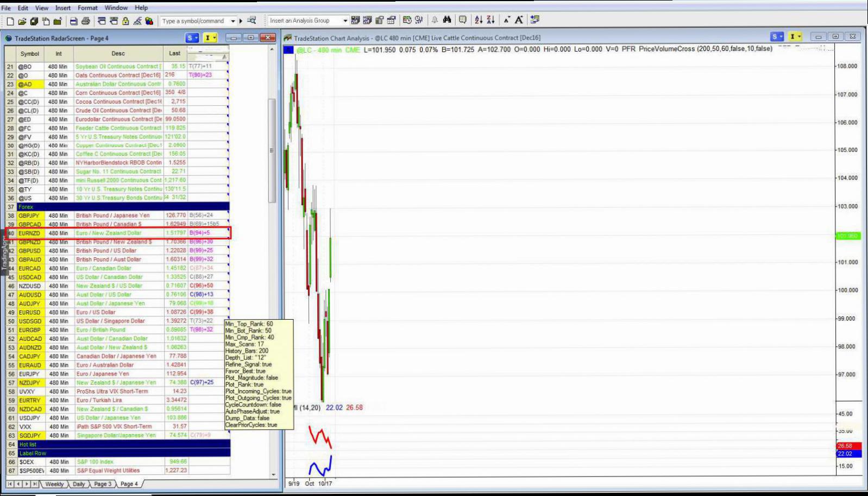Click the alert bell toolbar icon
Screen dimensions: 868x496
pyautogui.click(x=435, y=20)
